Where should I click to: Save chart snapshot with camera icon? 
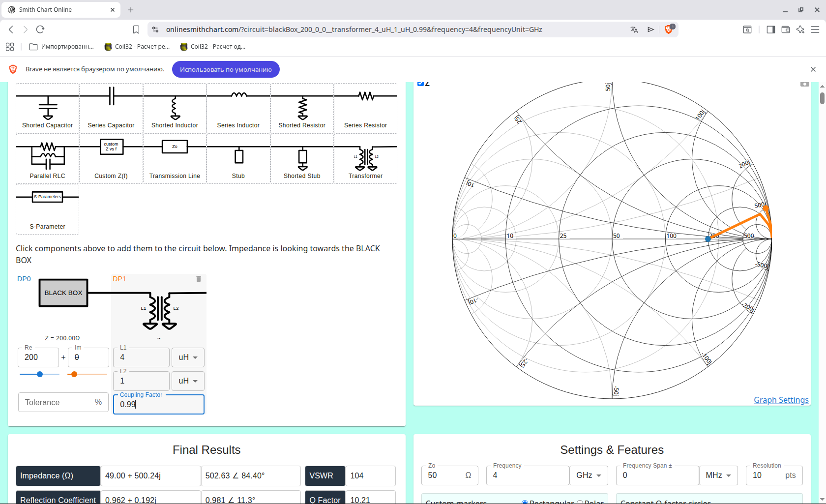tap(804, 84)
